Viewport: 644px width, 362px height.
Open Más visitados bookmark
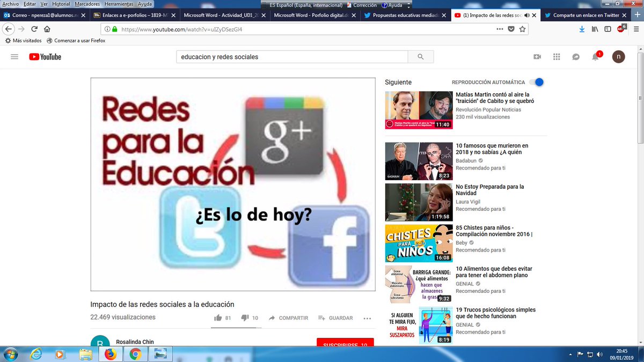[x=23, y=40]
